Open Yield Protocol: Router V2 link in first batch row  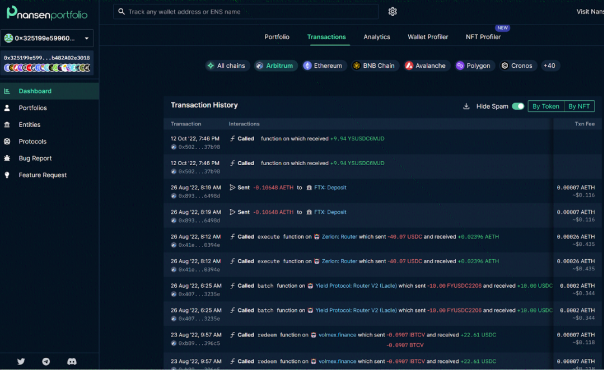click(356, 286)
